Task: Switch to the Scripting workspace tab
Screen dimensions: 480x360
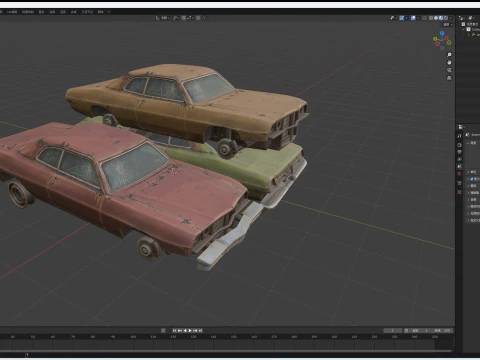Action: 100,12
